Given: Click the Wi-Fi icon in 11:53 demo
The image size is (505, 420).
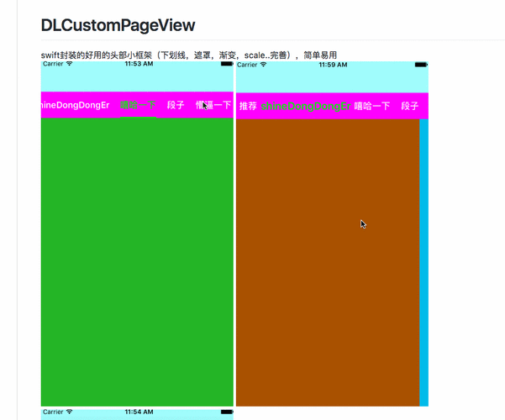Looking at the screenshot, I should click(69, 64).
